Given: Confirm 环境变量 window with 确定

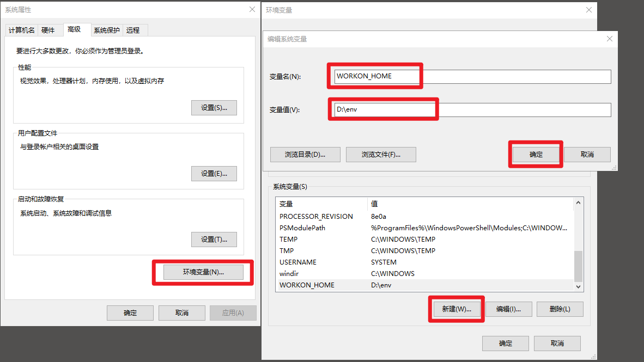Looking at the screenshot, I should (x=506, y=343).
